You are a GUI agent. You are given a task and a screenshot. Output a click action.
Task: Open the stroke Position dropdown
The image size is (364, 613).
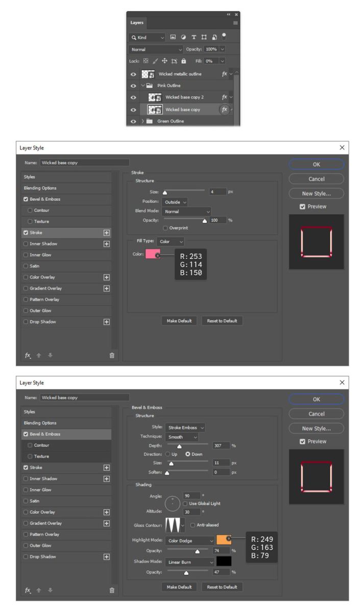click(176, 202)
